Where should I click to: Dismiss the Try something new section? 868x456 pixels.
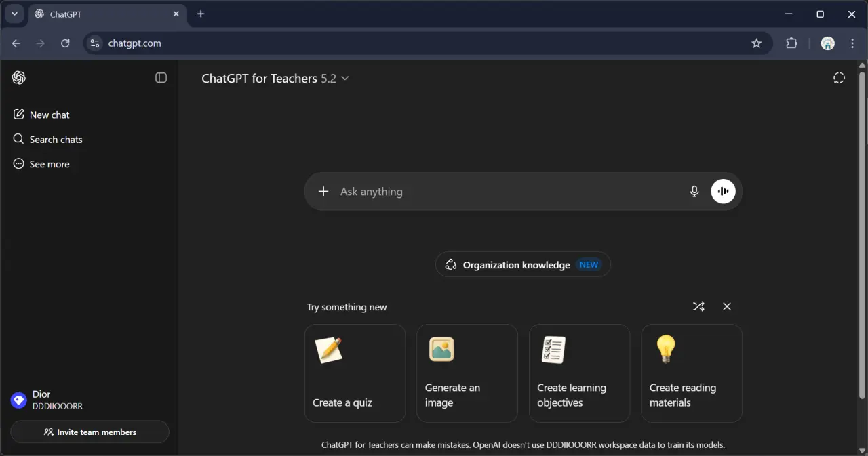point(727,306)
